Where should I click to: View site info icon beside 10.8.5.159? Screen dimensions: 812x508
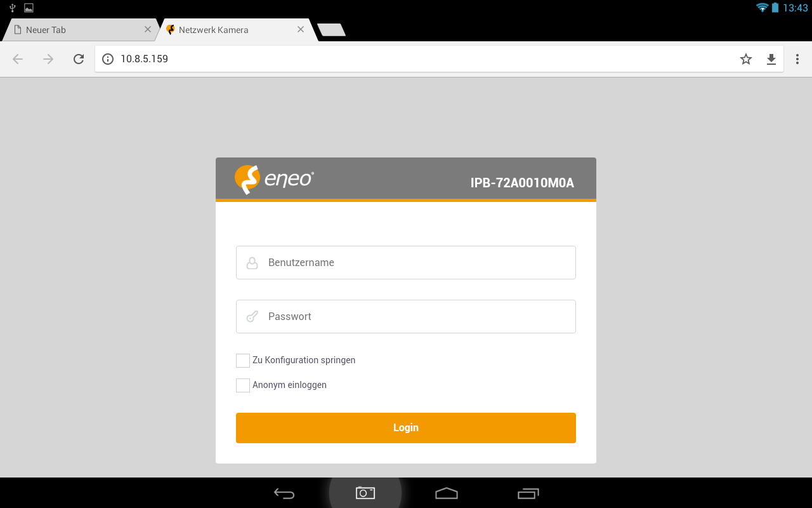pyautogui.click(x=108, y=59)
